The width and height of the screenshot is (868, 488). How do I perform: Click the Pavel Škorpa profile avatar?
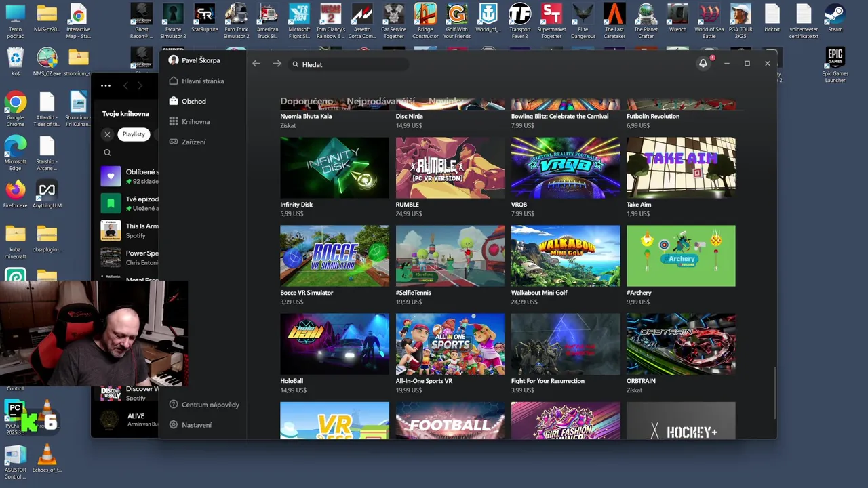pyautogui.click(x=174, y=60)
